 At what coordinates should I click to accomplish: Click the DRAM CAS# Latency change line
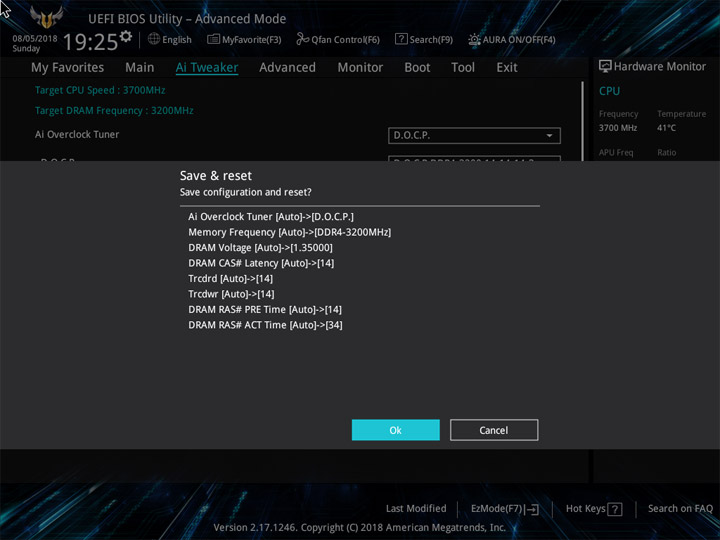pos(261,263)
